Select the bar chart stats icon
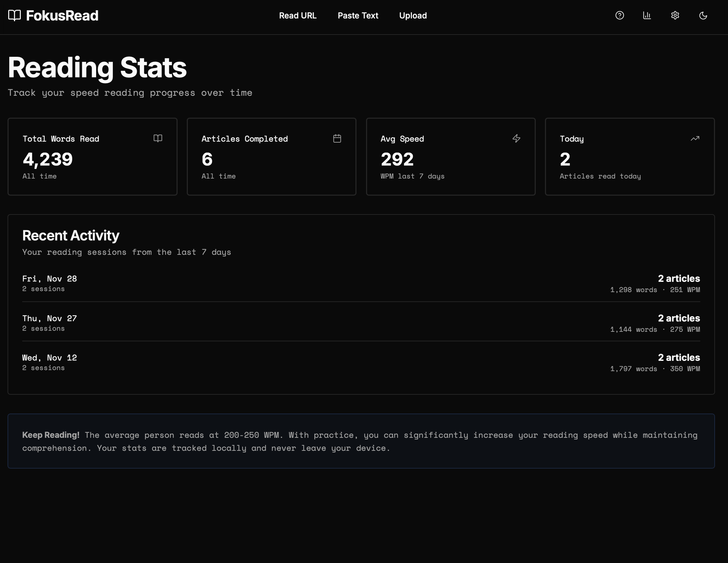 click(647, 15)
